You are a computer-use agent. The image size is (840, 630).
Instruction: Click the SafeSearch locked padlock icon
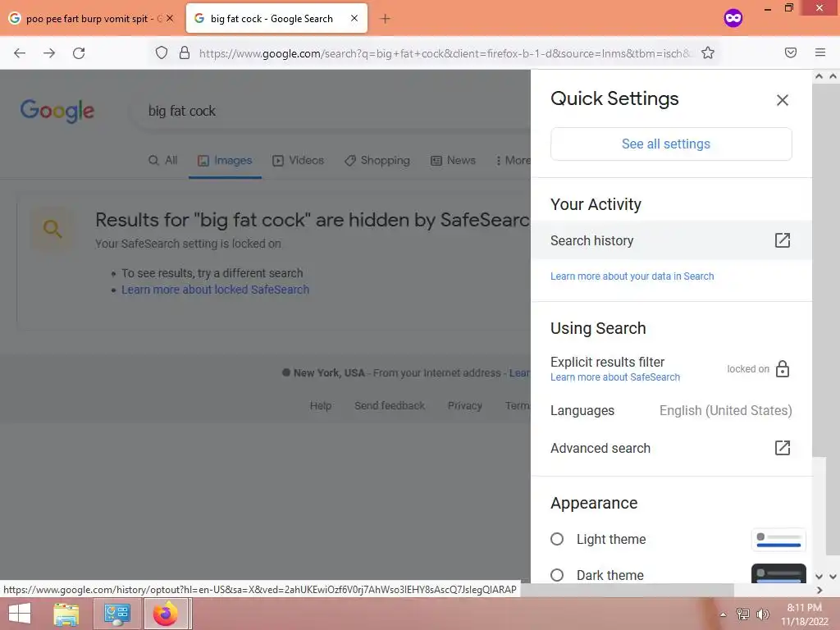point(782,368)
